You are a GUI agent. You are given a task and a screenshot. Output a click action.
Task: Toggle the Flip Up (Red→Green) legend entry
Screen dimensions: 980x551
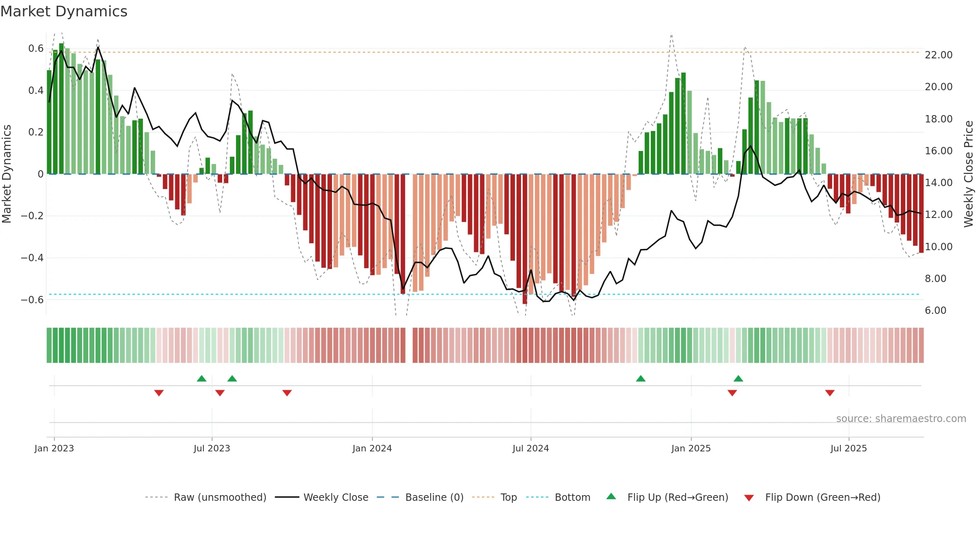click(667, 497)
